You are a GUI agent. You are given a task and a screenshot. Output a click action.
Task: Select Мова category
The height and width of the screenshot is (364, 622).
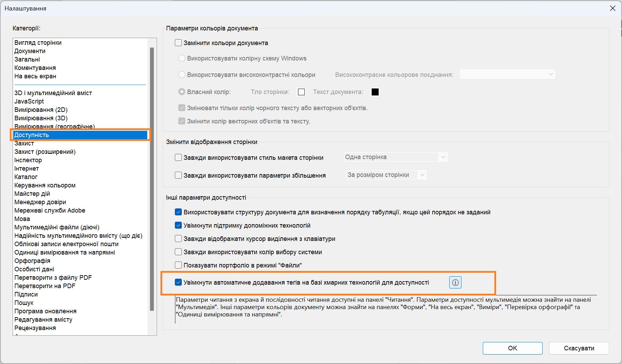pos(80,219)
